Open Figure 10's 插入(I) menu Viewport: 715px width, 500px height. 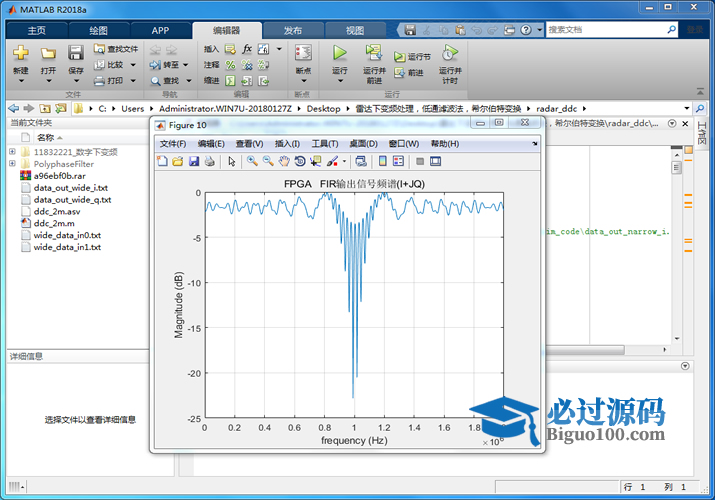[x=287, y=144]
